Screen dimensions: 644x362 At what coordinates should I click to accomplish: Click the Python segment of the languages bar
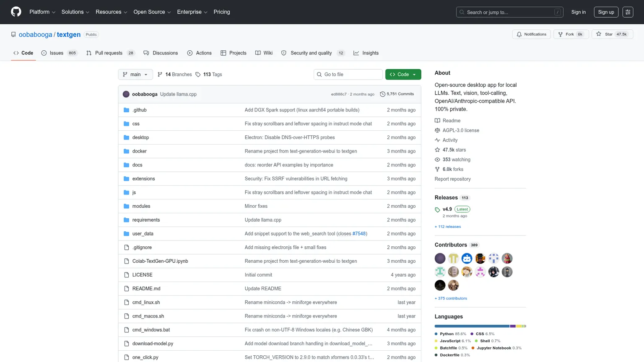(472, 326)
